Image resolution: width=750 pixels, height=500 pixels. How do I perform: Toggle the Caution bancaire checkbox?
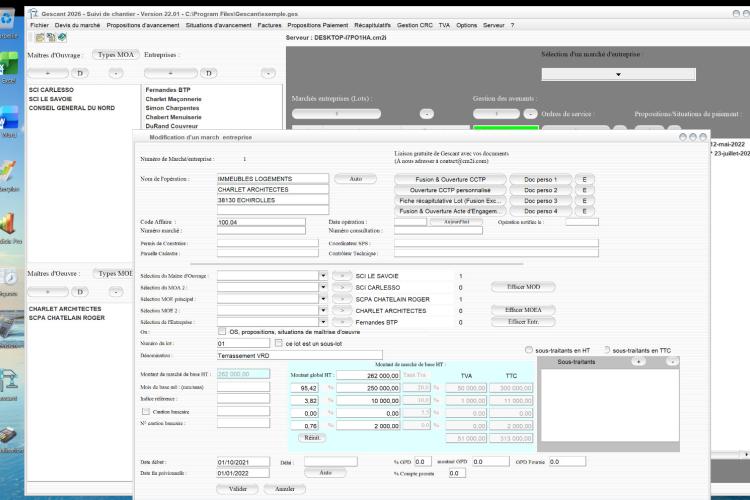(x=145, y=411)
